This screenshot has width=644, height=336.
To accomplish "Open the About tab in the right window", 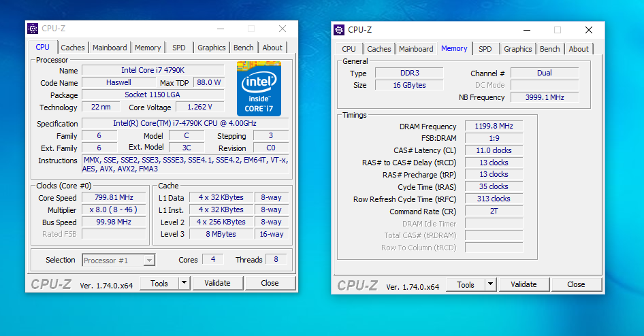I will (579, 49).
